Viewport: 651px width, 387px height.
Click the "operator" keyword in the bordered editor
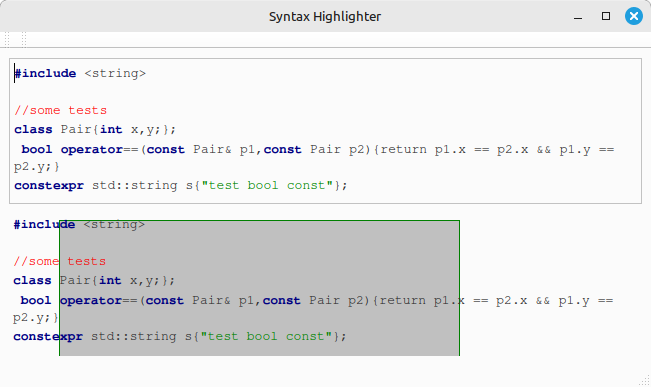[92, 149]
